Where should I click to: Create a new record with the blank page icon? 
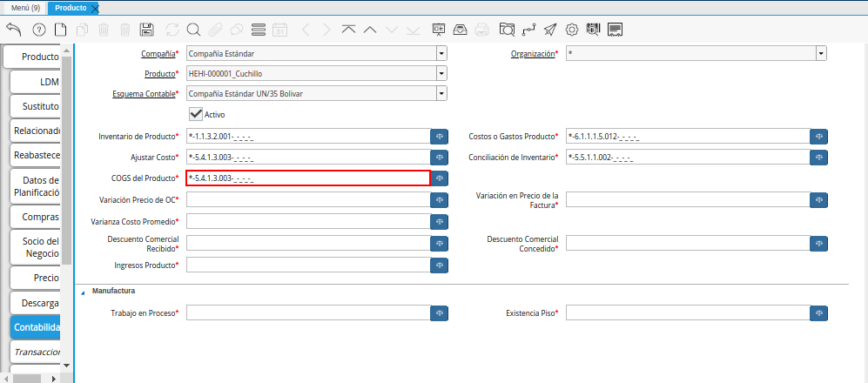tap(60, 30)
